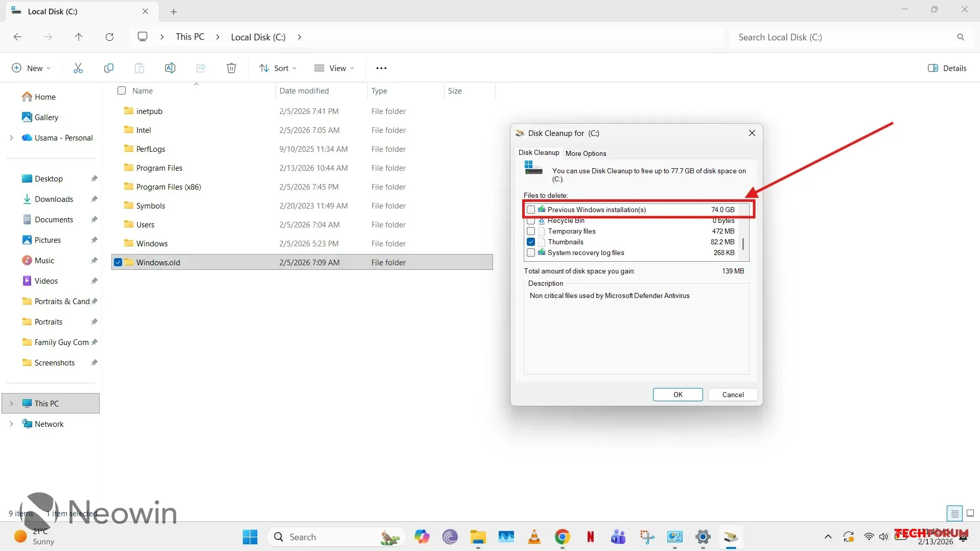Open the View dropdown

coord(334,68)
